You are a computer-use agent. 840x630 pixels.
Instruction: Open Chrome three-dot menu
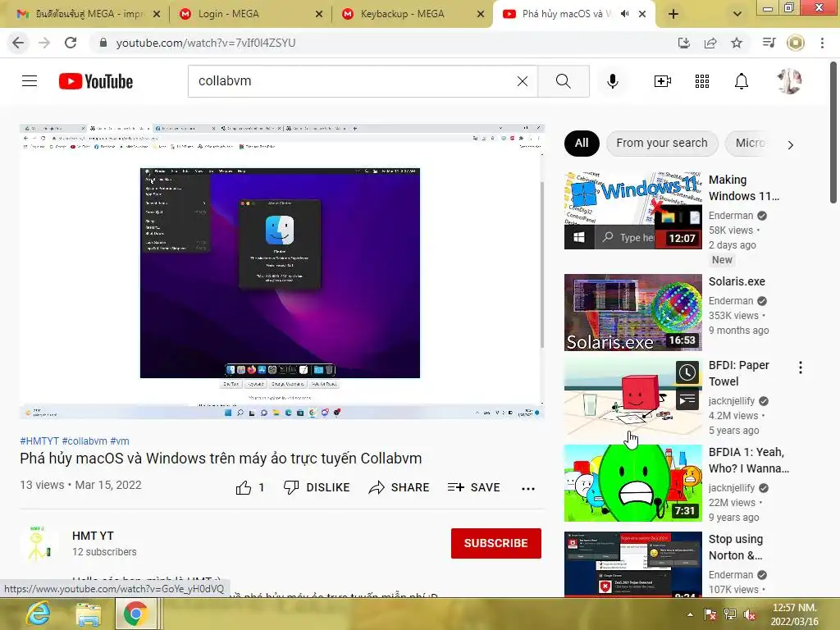click(822, 43)
